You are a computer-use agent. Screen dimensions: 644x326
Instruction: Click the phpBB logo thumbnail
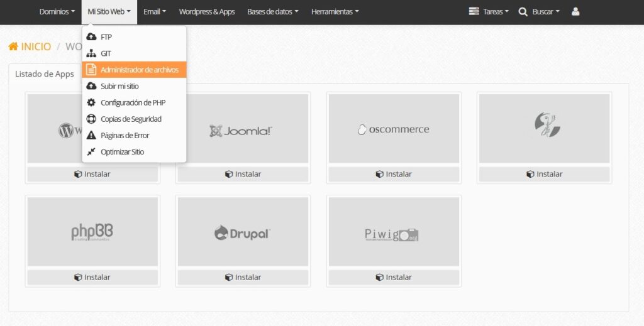(x=92, y=232)
